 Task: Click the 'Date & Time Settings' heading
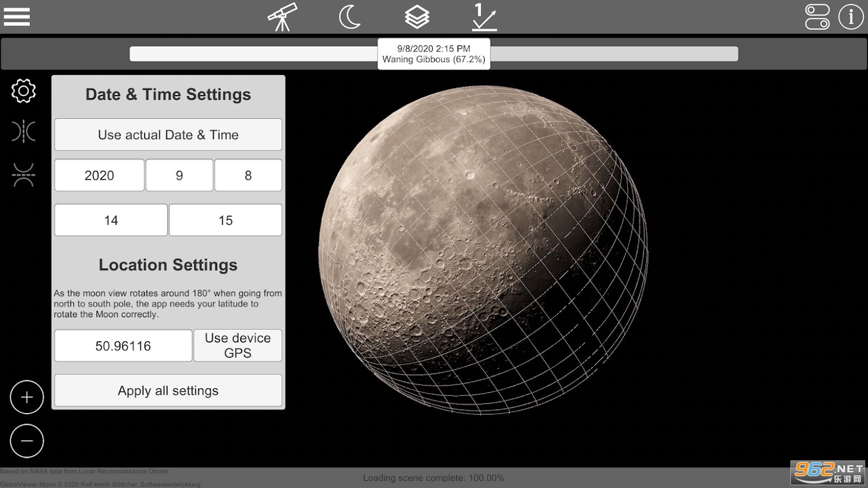(168, 94)
